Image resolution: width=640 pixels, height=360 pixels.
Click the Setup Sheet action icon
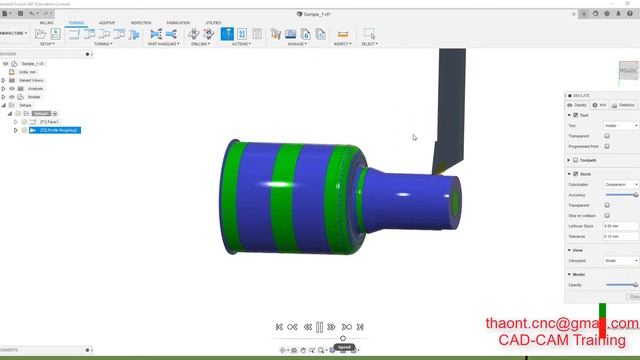[x=257, y=34]
